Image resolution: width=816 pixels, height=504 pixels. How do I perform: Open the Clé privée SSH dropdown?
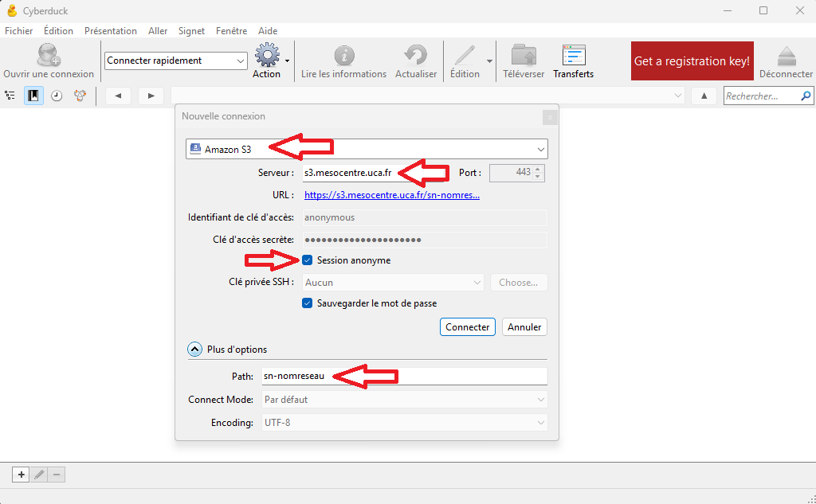(x=394, y=283)
